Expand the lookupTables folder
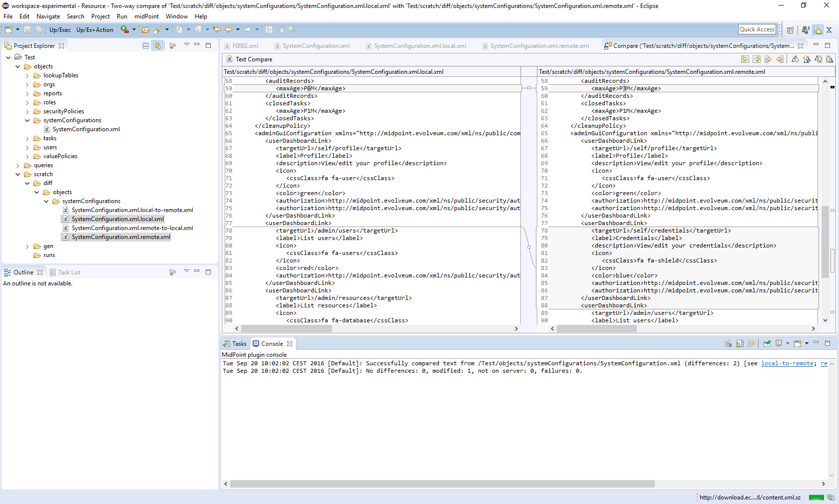 (x=27, y=75)
